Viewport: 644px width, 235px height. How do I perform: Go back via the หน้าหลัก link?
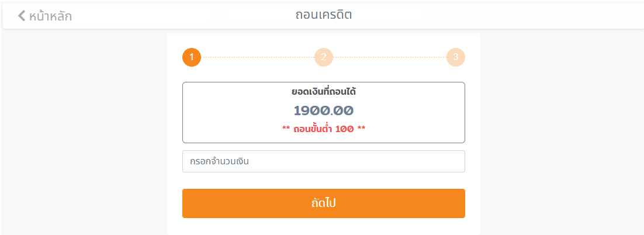(x=50, y=16)
